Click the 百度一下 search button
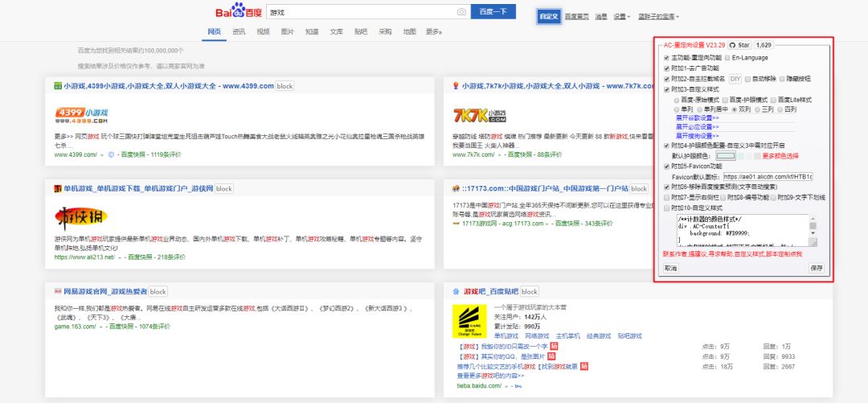 [x=493, y=12]
